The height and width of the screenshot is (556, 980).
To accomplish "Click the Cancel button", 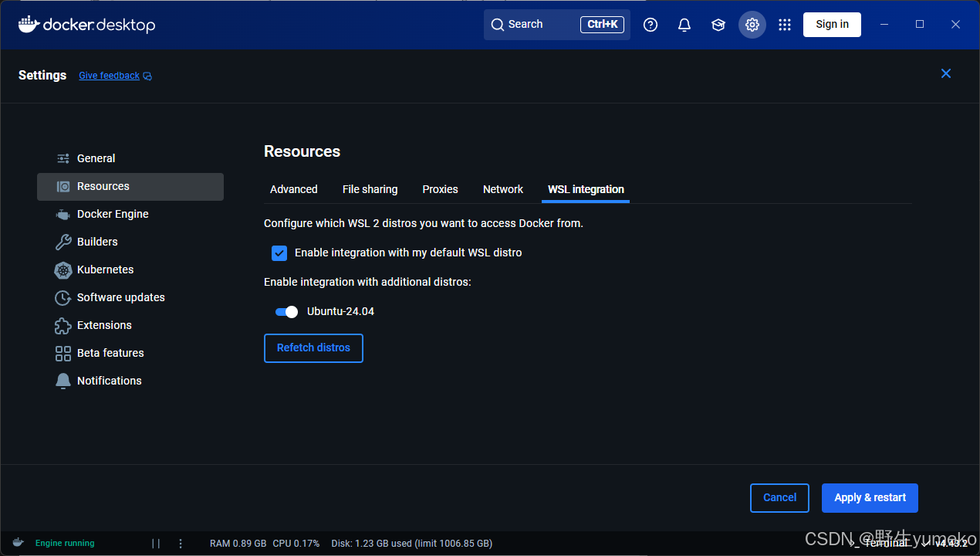I will (x=779, y=498).
